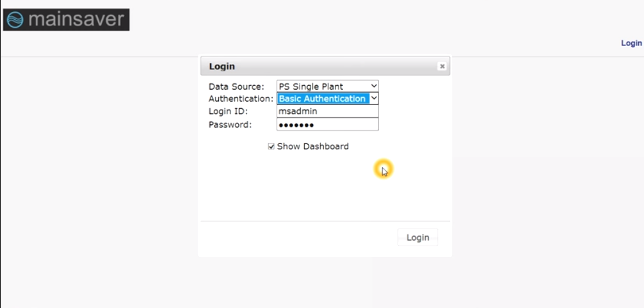644x308 pixels.
Task: Click the Login ID label
Action: (227, 111)
